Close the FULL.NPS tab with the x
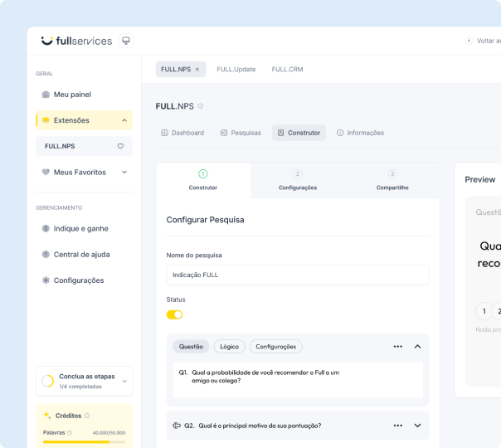This screenshot has width=501, height=448. [197, 70]
